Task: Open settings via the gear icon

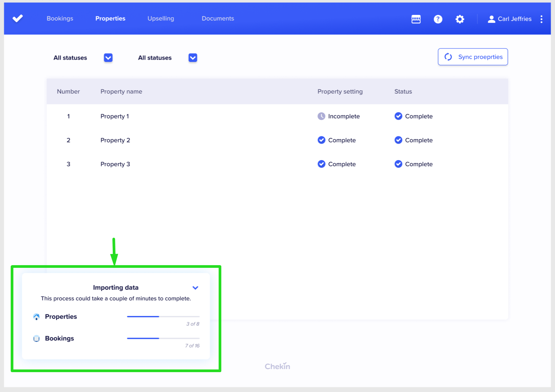Action: point(460,19)
